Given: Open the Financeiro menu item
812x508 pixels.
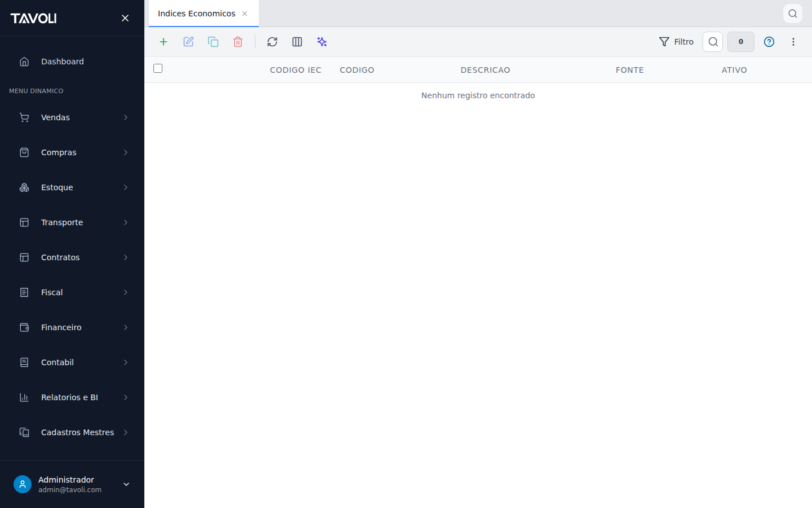Looking at the screenshot, I should (x=72, y=327).
